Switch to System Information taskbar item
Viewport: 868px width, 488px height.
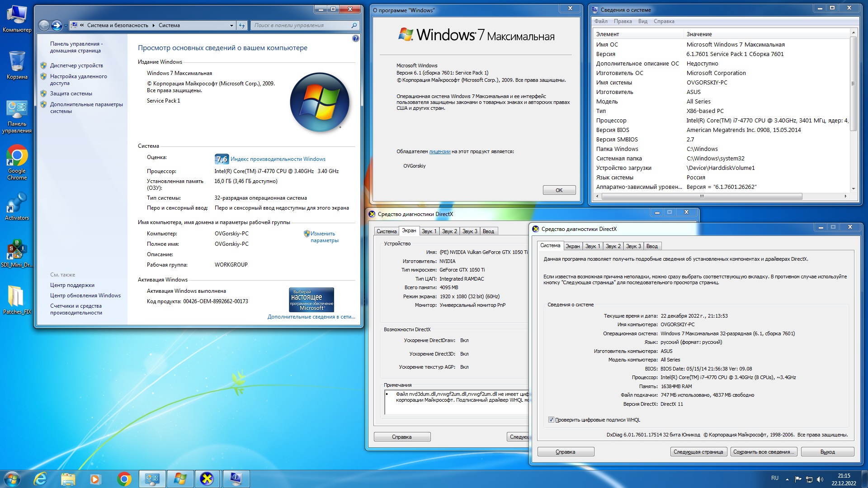(x=236, y=479)
